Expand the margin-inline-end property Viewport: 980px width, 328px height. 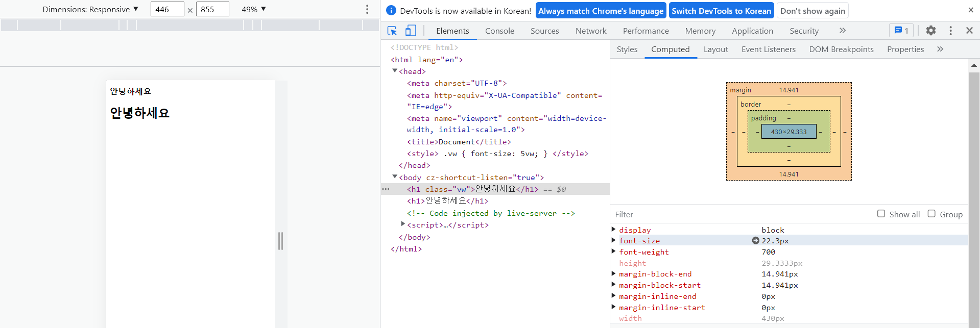pyautogui.click(x=614, y=296)
